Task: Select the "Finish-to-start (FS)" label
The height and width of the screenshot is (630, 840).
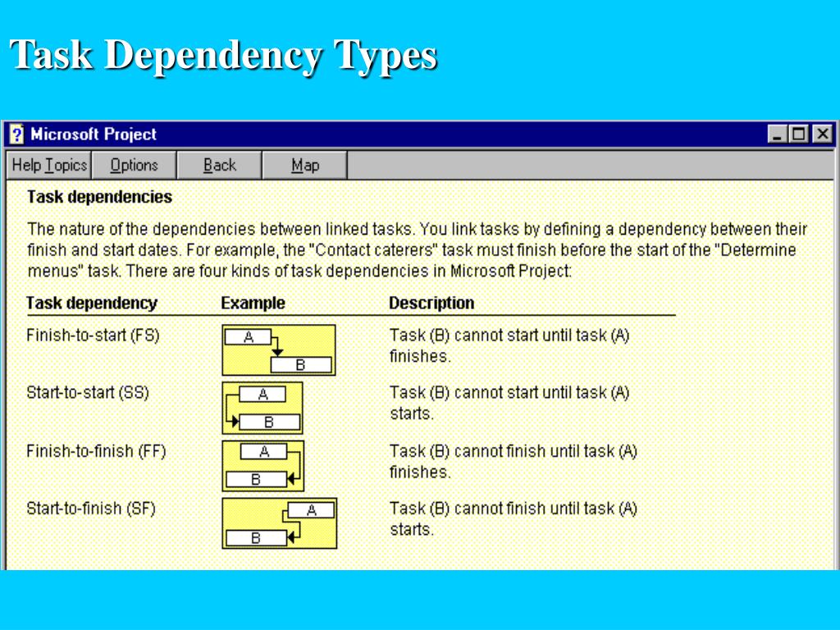Action: 93,336
